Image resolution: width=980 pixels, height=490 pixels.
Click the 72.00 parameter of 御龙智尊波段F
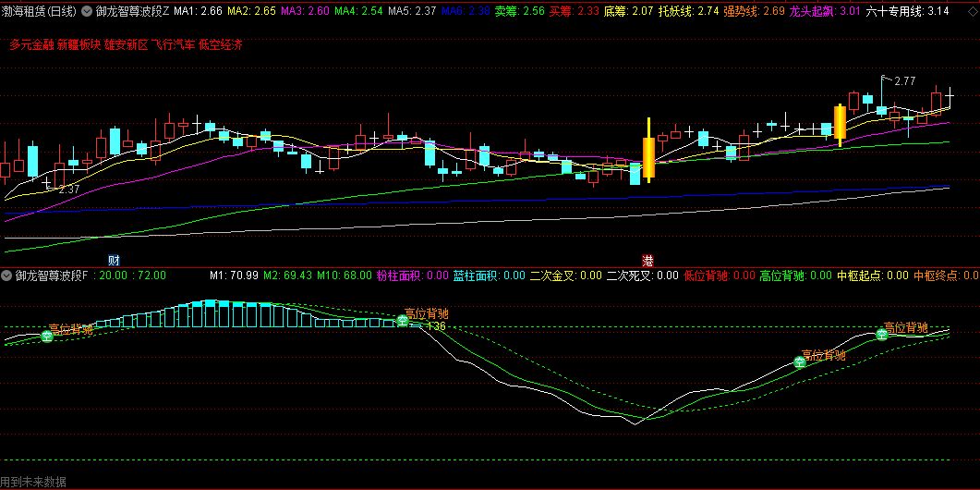point(151,276)
